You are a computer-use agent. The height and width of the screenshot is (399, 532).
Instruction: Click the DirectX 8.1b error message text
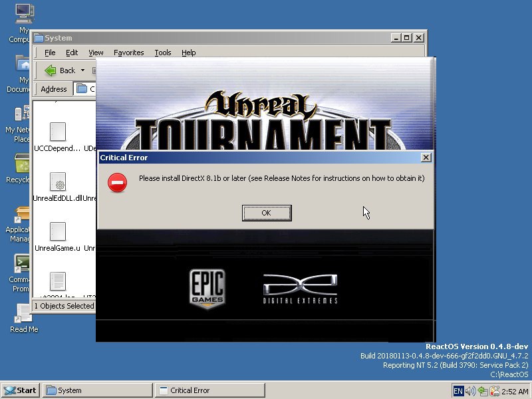tap(281, 178)
